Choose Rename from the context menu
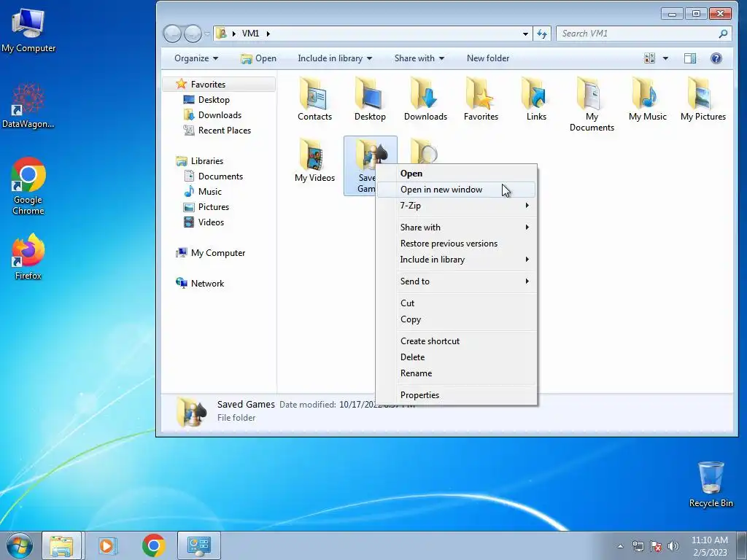This screenshot has width=747, height=560. point(457,373)
